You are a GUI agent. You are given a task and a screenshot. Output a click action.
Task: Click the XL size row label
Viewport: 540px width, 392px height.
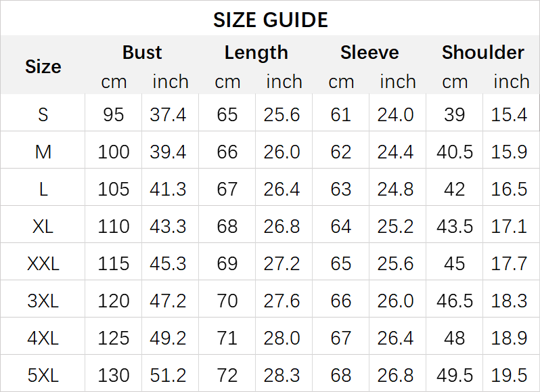(x=43, y=226)
